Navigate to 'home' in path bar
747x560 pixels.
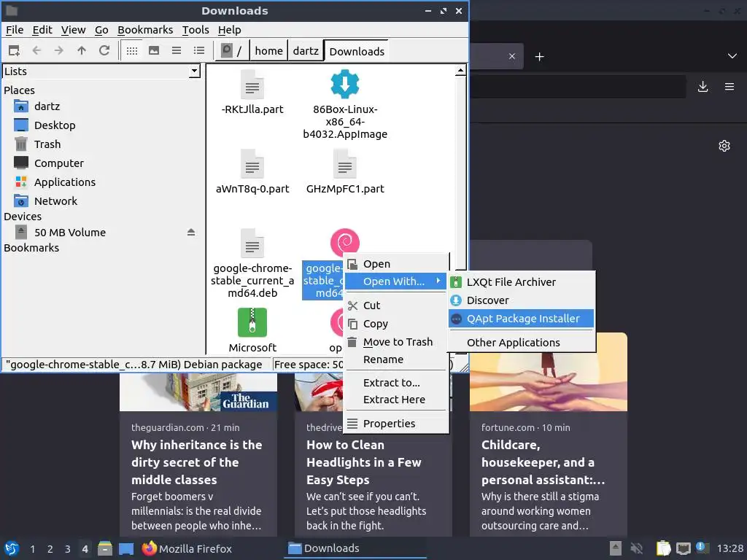tap(268, 51)
